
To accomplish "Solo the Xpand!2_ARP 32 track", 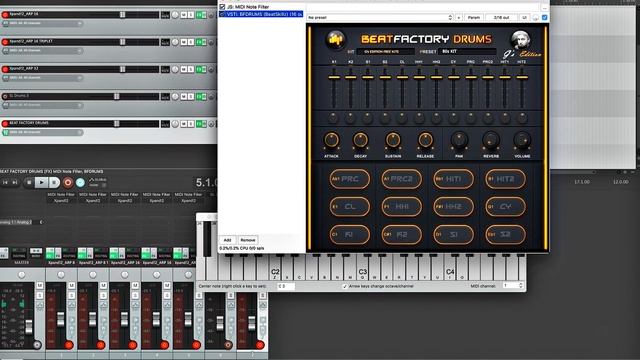I will tap(191, 69).
